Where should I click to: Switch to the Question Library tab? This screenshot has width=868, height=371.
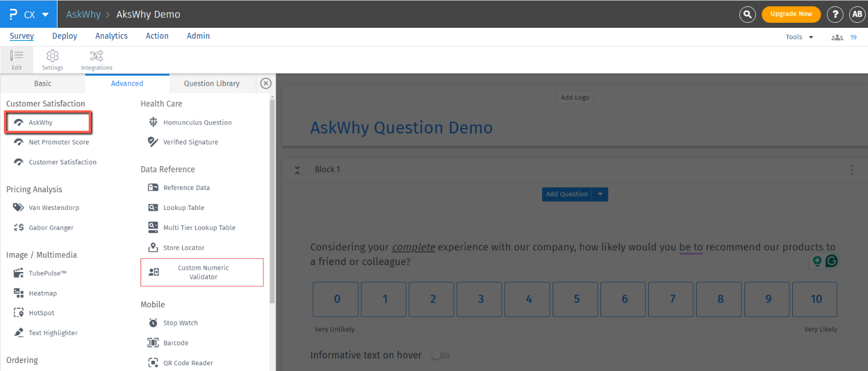[212, 83]
